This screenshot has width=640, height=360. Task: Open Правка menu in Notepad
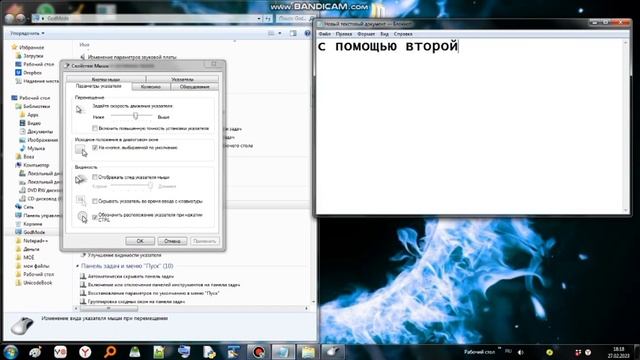(344, 34)
